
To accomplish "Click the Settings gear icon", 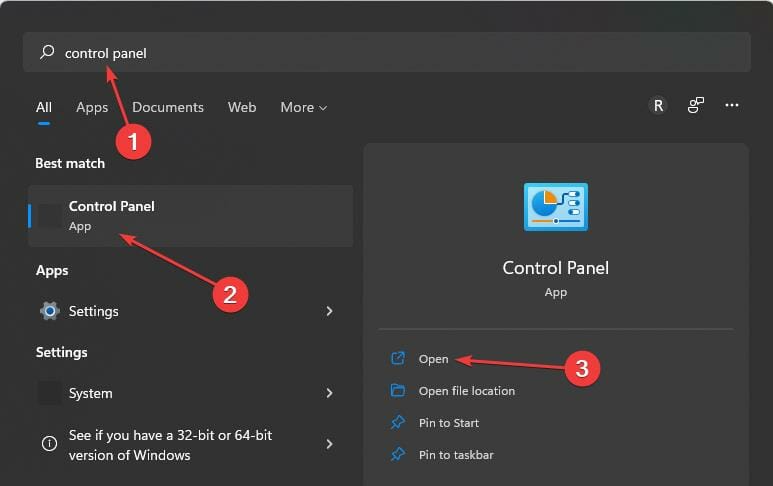I will (x=49, y=311).
